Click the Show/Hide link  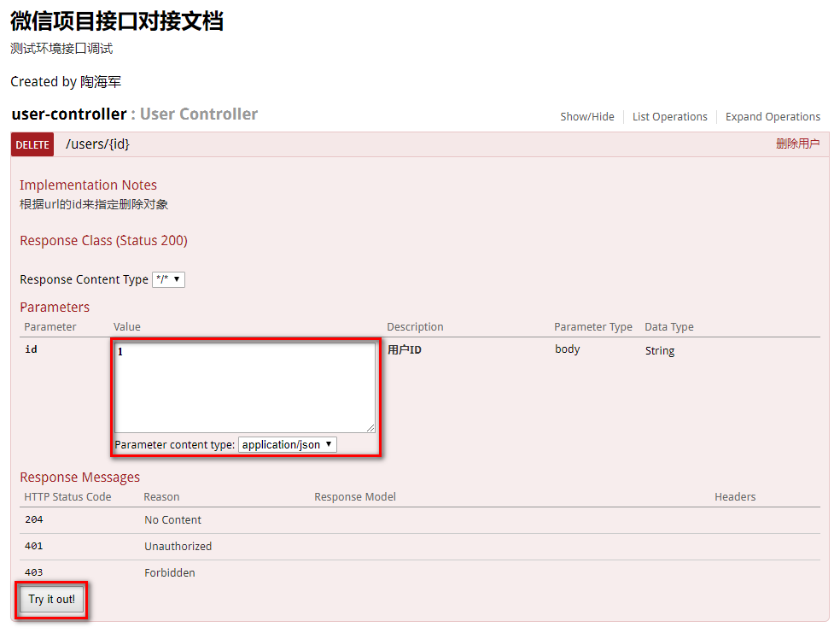tap(587, 116)
